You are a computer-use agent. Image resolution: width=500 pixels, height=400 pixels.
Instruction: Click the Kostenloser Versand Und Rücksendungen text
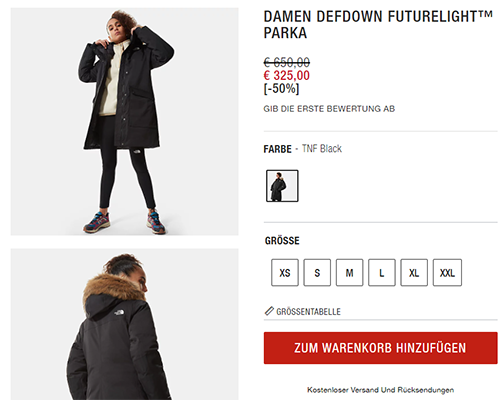pos(380,390)
